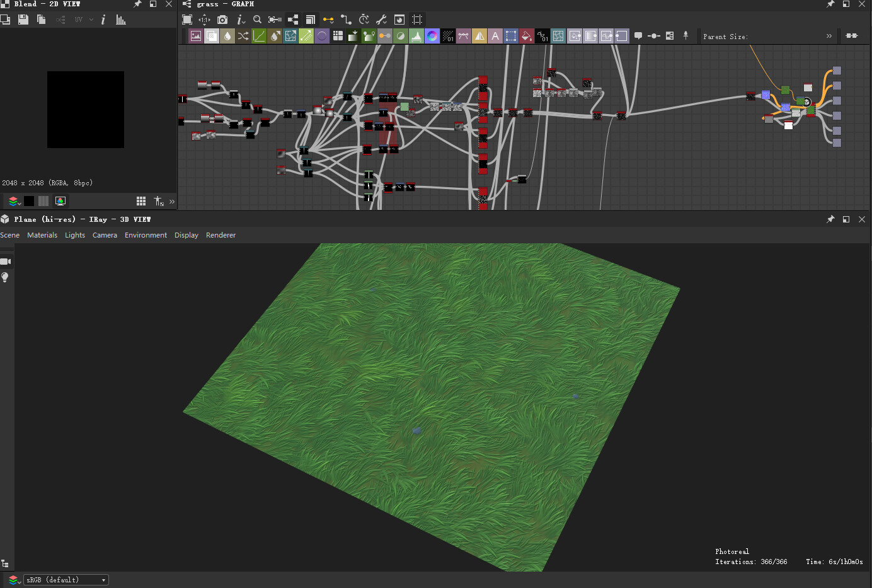This screenshot has height=588, width=872.
Task: Expand the layers dropdown in 2D view bottom bar
Action: [14, 201]
